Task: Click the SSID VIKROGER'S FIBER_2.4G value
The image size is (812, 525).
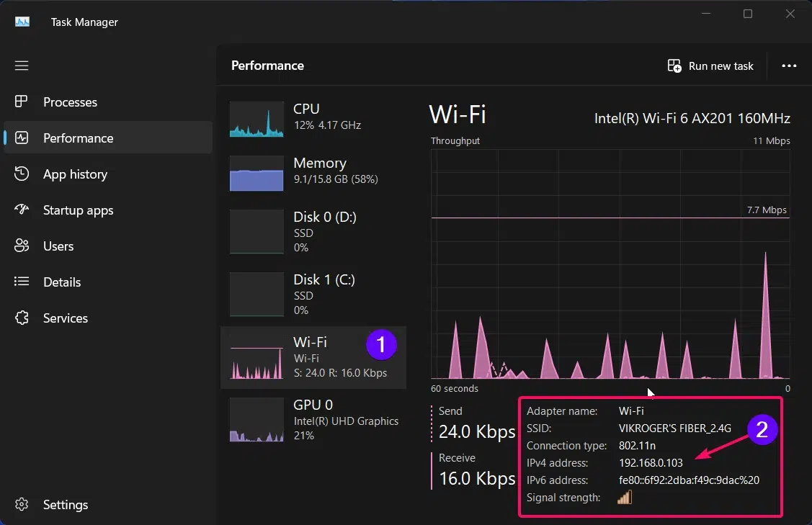Action: [x=675, y=428]
